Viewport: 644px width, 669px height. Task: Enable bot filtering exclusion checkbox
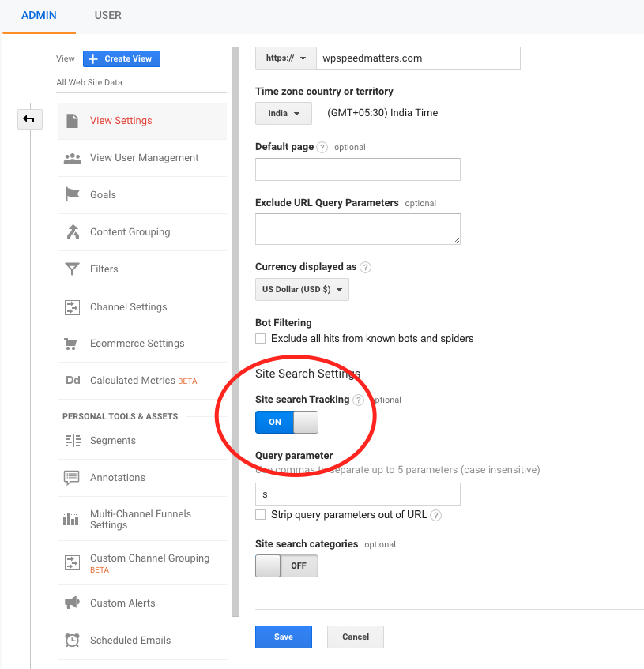click(261, 339)
